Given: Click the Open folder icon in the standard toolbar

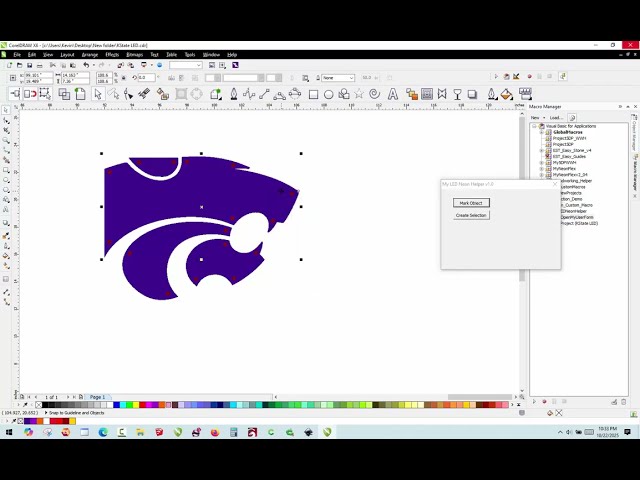Looking at the screenshot, I should pyautogui.click(x=19, y=65).
